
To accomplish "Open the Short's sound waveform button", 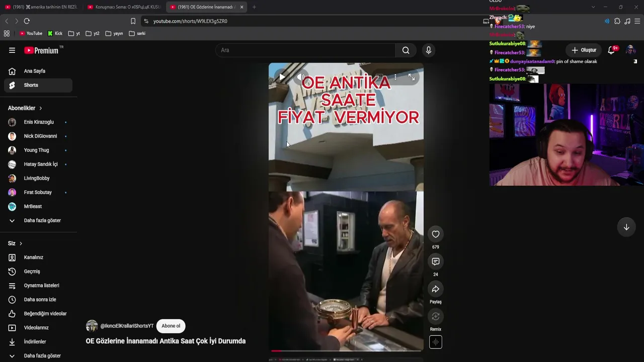I will [436, 342].
